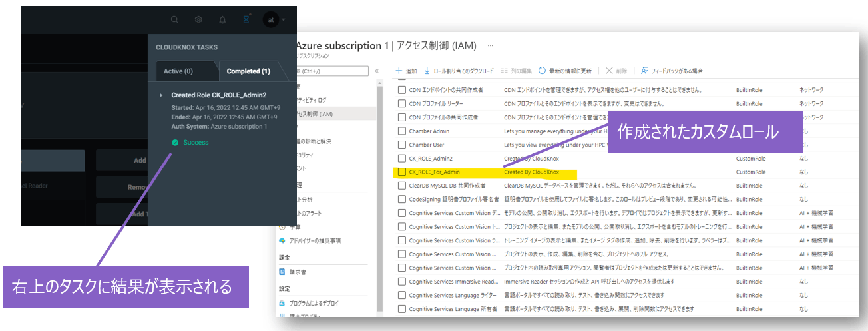The width and height of the screenshot is (868, 331).
Task: Click the アドバイザーの推奨事項 sidebar icon
Action: point(282,240)
